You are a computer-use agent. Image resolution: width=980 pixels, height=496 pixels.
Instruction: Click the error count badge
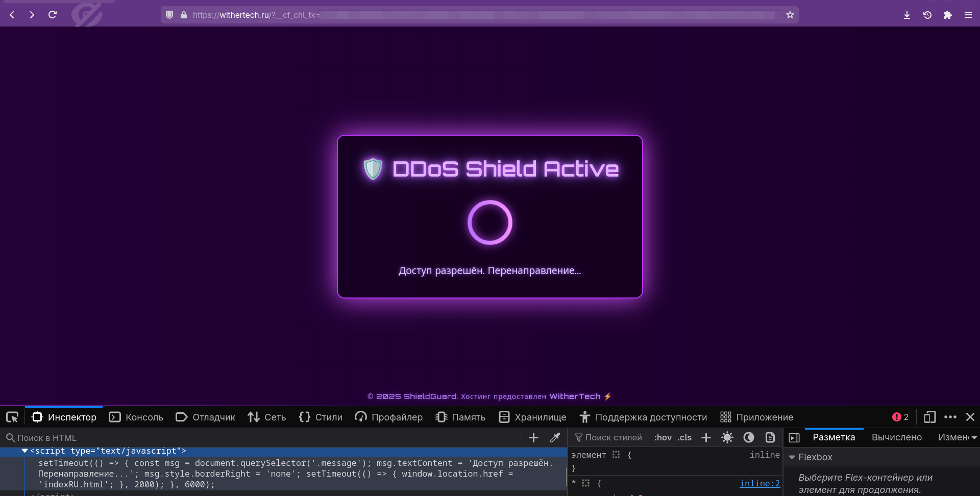900,417
